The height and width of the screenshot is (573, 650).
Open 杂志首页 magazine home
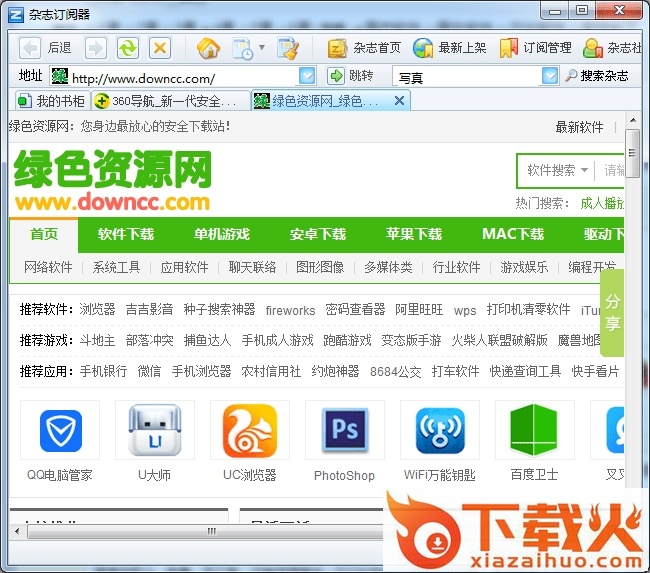[x=364, y=48]
